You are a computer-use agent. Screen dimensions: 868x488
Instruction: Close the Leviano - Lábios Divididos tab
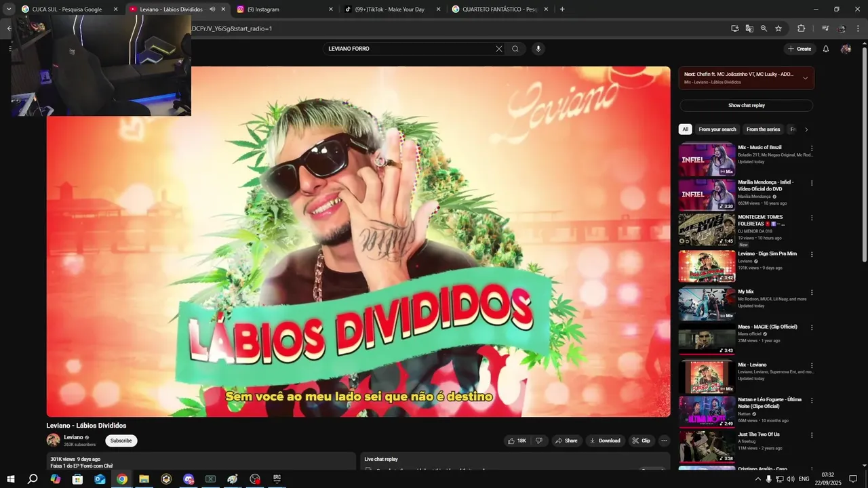pyautogui.click(x=223, y=9)
